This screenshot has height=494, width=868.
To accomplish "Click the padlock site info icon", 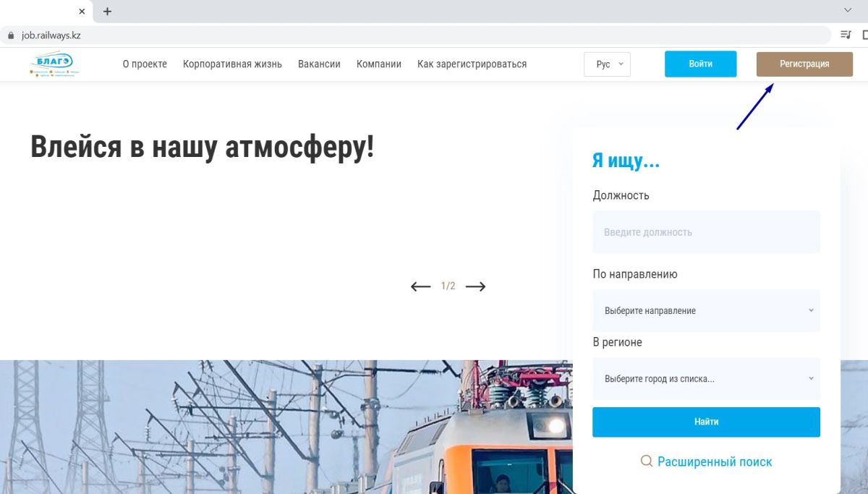I will [10, 35].
